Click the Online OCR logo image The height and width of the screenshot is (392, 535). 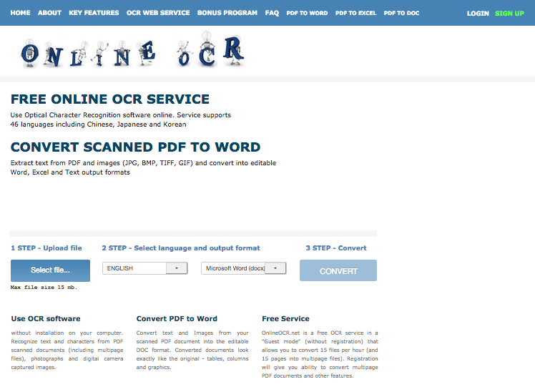pos(133,50)
